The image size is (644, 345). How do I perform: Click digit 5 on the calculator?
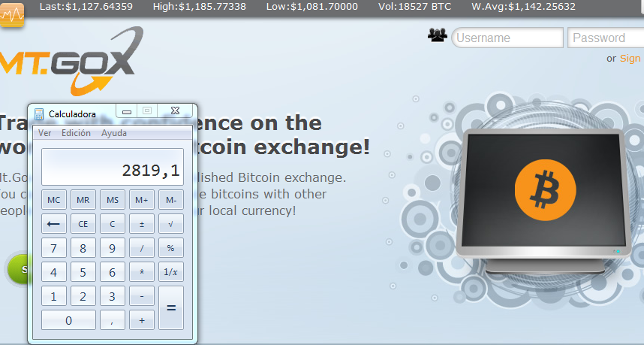pyautogui.click(x=83, y=272)
